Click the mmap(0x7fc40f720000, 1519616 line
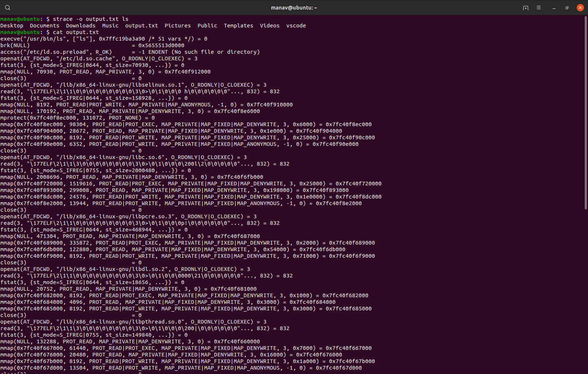 [191, 184]
